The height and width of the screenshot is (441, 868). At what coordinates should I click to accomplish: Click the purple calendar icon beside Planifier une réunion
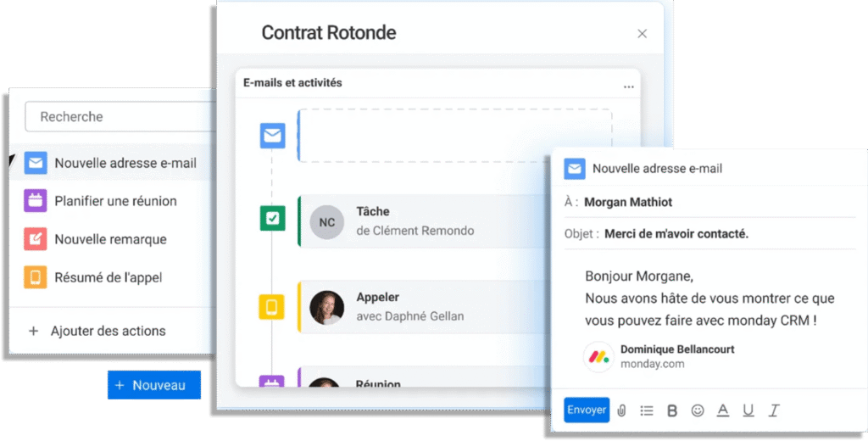pyautogui.click(x=36, y=200)
